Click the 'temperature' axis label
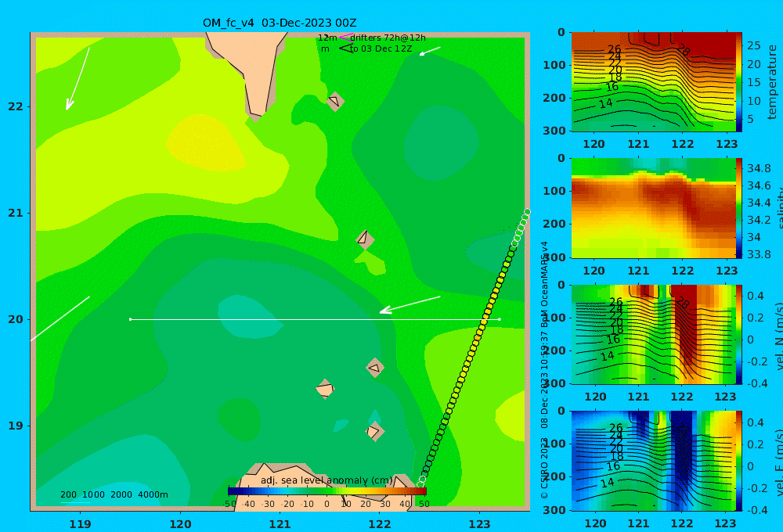 click(x=773, y=82)
